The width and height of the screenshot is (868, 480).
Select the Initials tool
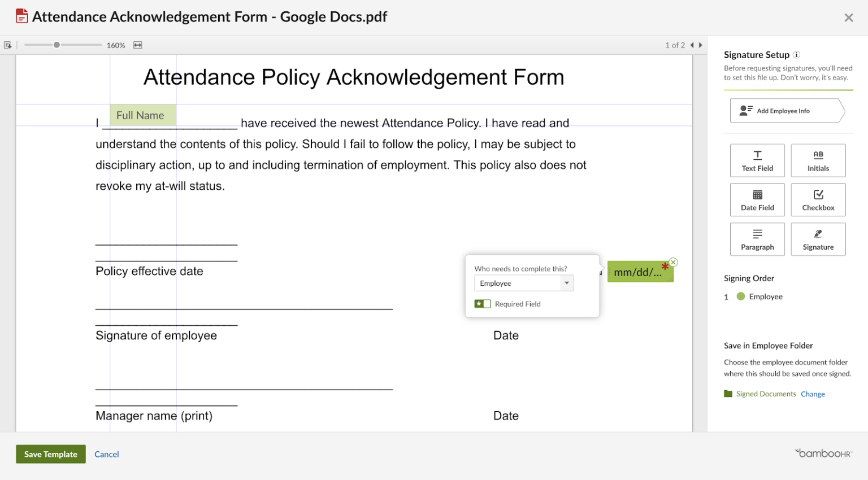tap(818, 160)
